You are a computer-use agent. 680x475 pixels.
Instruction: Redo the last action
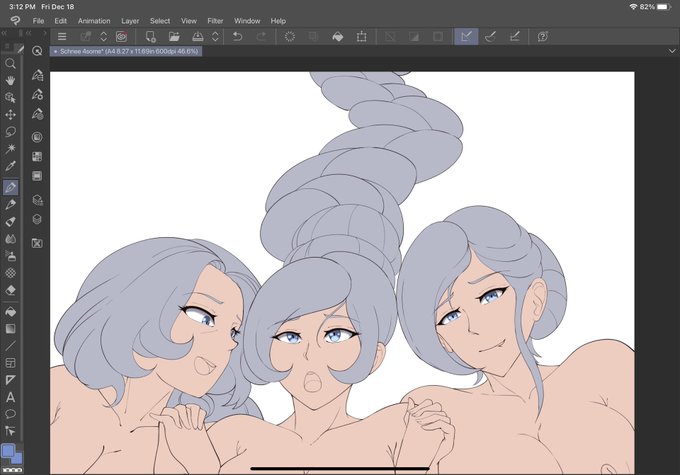[261, 37]
